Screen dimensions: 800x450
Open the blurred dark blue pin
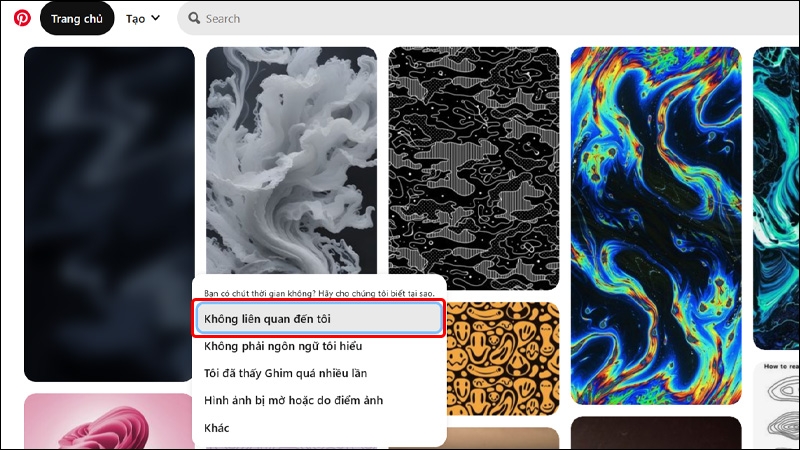pyautogui.click(x=109, y=214)
